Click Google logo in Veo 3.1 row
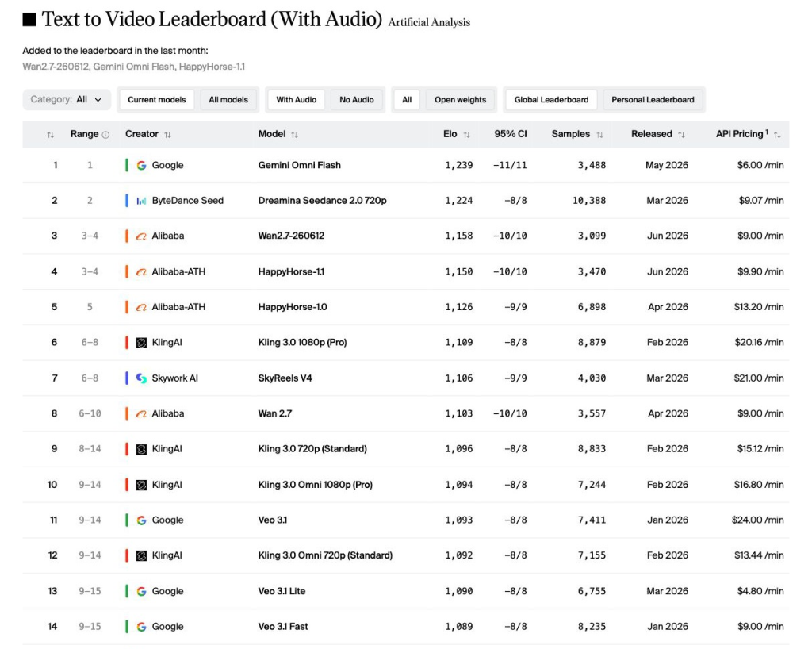Screen dimensions: 812x649 (141, 520)
